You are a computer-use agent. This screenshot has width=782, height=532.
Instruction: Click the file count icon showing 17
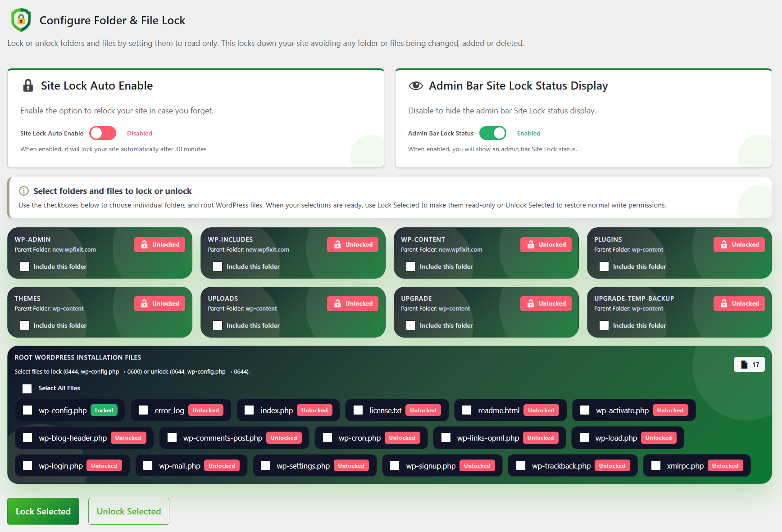point(749,365)
